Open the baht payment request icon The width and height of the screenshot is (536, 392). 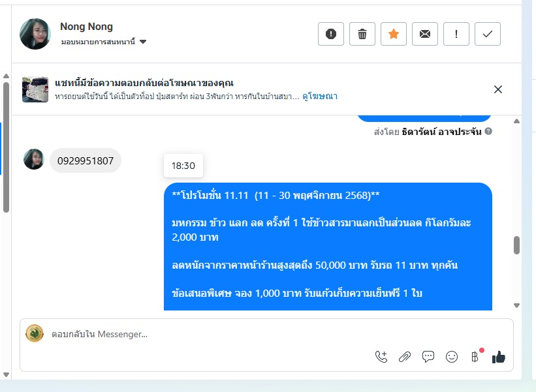pyautogui.click(x=475, y=357)
